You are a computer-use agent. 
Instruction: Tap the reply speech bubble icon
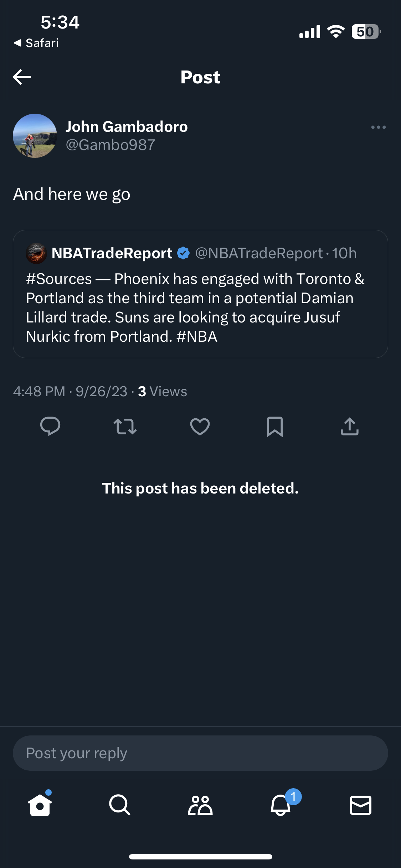coord(50,426)
